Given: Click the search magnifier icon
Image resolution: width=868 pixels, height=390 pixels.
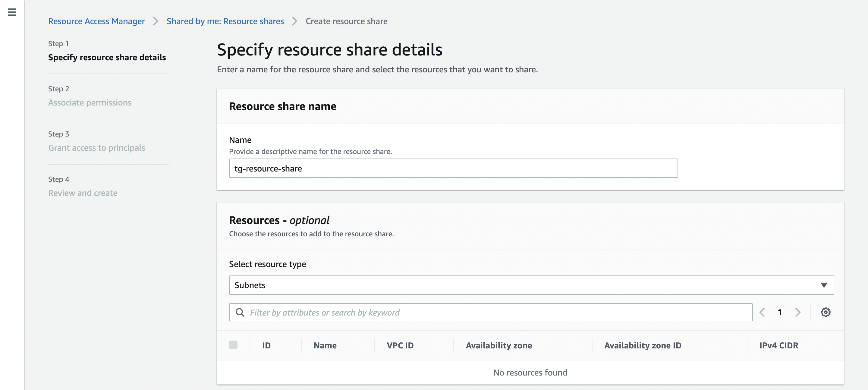Looking at the screenshot, I should (240, 312).
